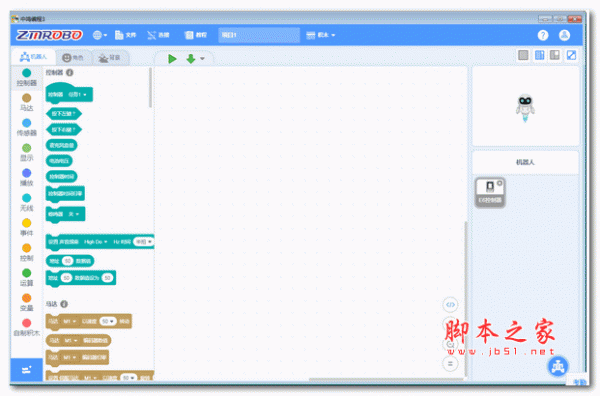
Task: Open the 积木 mode dropdown
Action: (321, 35)
